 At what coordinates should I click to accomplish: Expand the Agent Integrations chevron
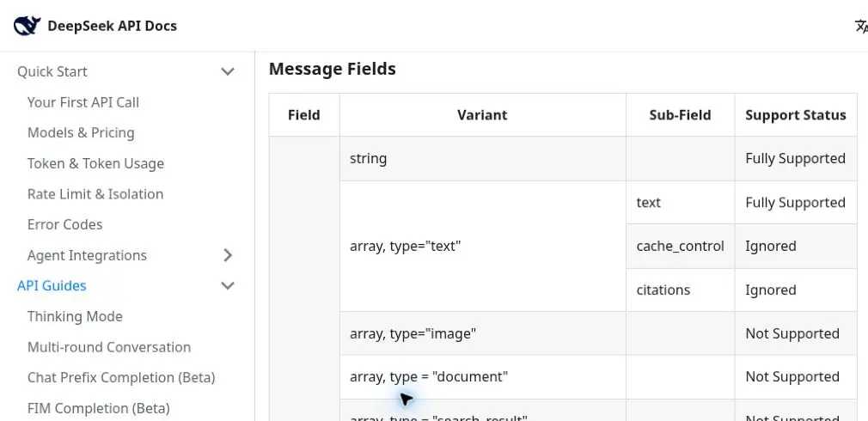pos(228,255)
